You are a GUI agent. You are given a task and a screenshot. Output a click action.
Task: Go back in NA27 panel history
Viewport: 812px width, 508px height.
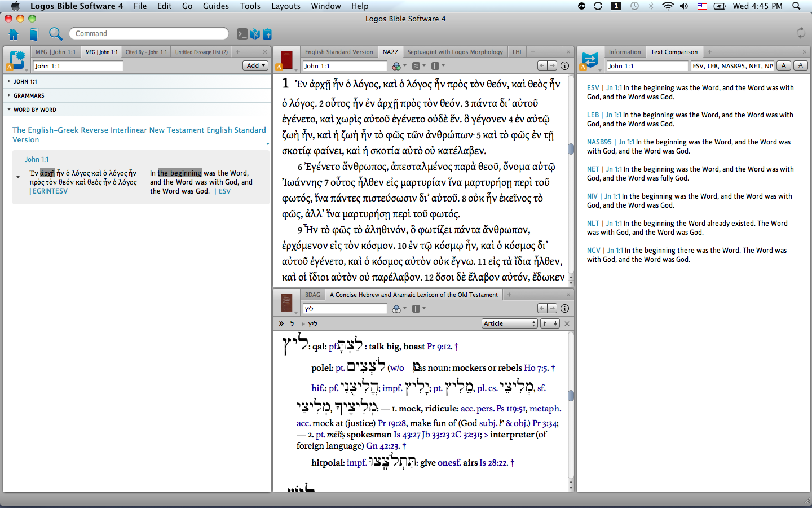click(542, 65)
